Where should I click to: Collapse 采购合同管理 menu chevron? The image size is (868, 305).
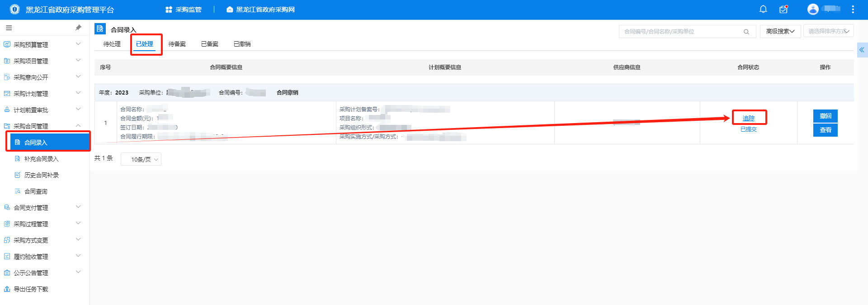(78, 125)
